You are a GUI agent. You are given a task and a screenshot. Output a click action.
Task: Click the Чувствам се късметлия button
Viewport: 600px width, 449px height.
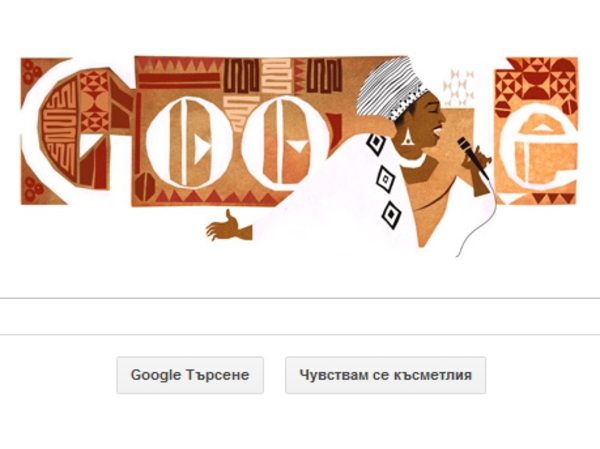pyautogui.click(x=385, y=375)
